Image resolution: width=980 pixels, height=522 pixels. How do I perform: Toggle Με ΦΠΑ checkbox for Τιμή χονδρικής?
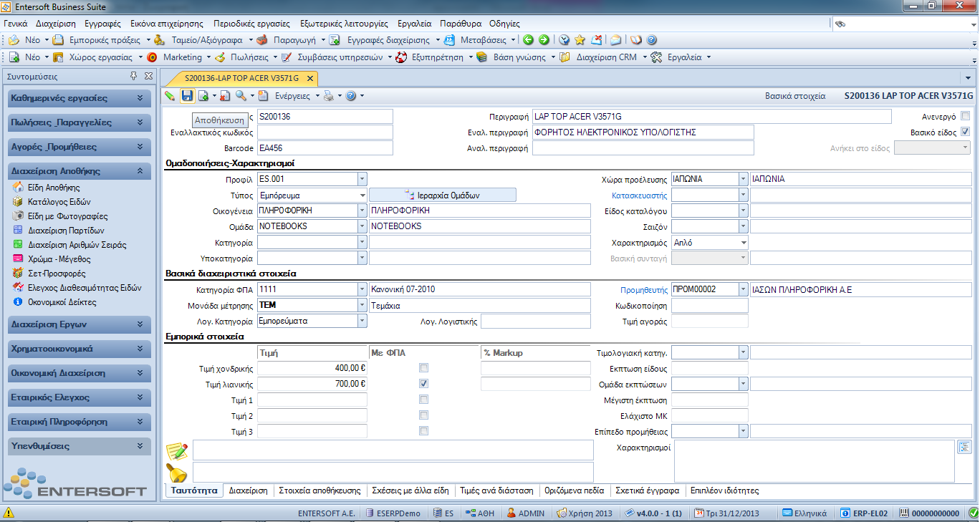pyautogui.click(x=424, y=368)
